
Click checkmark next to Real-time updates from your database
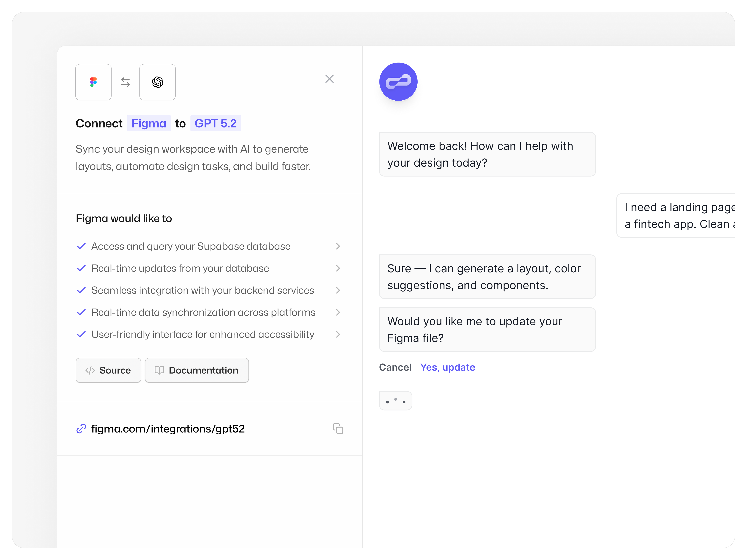(x=81, y=268)
